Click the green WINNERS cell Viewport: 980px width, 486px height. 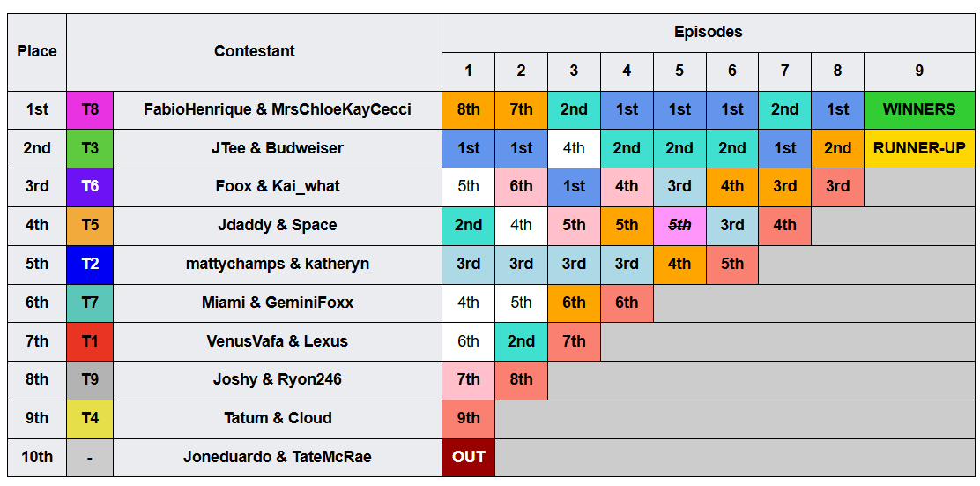coord(918,109)
